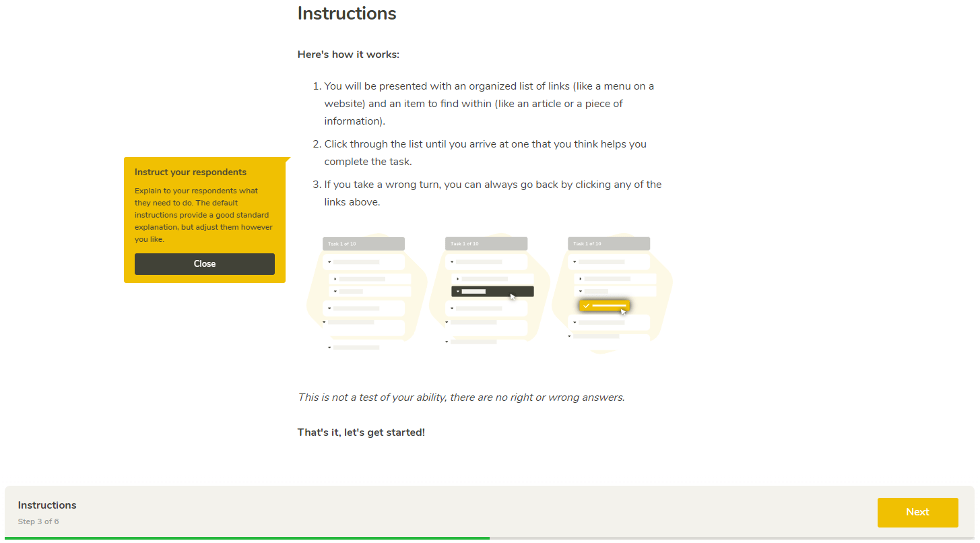
Task: Click the "That's it, let's get started!" text
Action: pos(361,433)
